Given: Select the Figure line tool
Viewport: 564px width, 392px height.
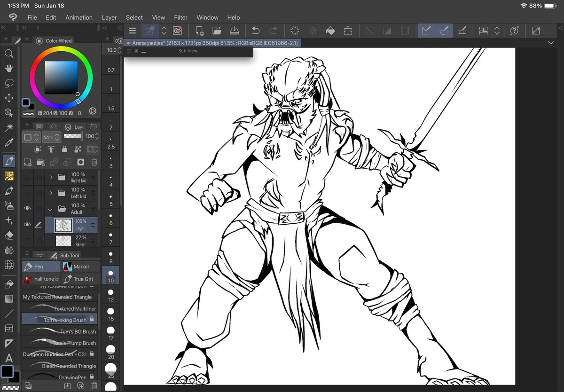Looking at the screenshot, I should click(8, 314).
